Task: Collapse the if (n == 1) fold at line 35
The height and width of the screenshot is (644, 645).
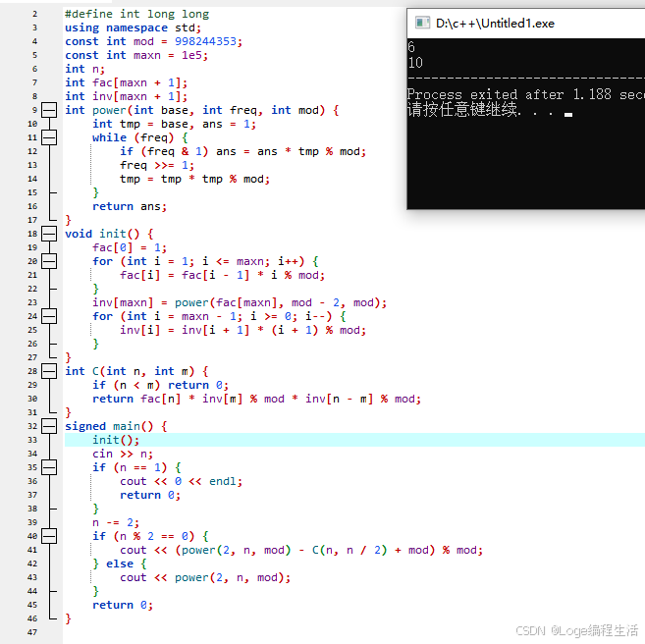Action: tap(49, 467)
